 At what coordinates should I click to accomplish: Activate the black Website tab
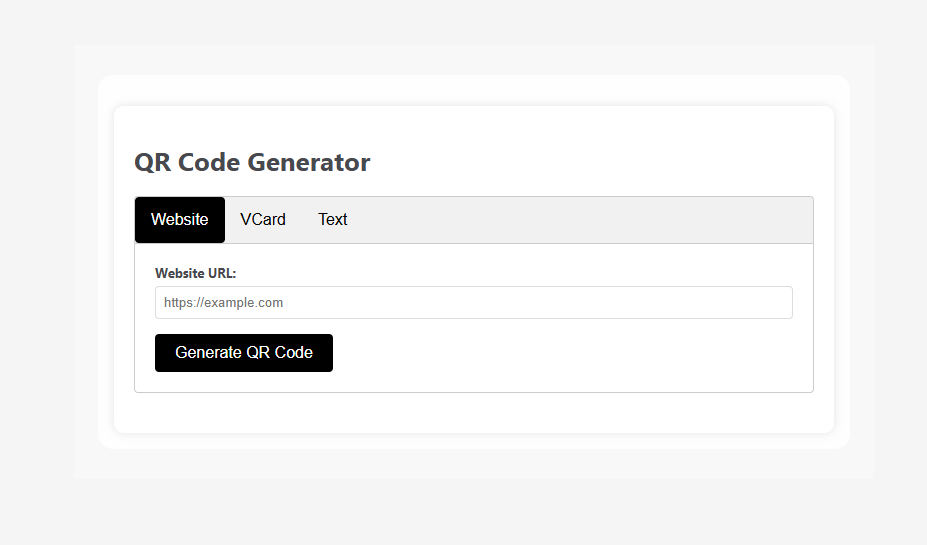tap(180, 220)
